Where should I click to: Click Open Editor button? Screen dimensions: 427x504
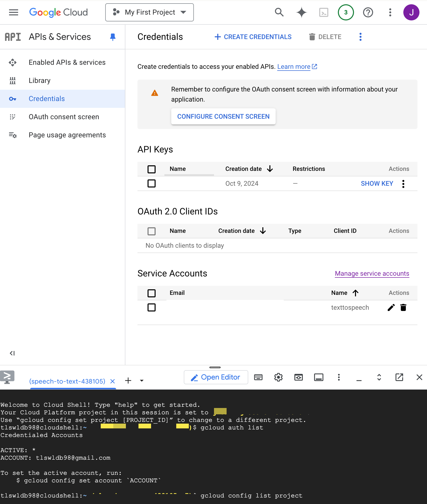[x=216, y=377]
